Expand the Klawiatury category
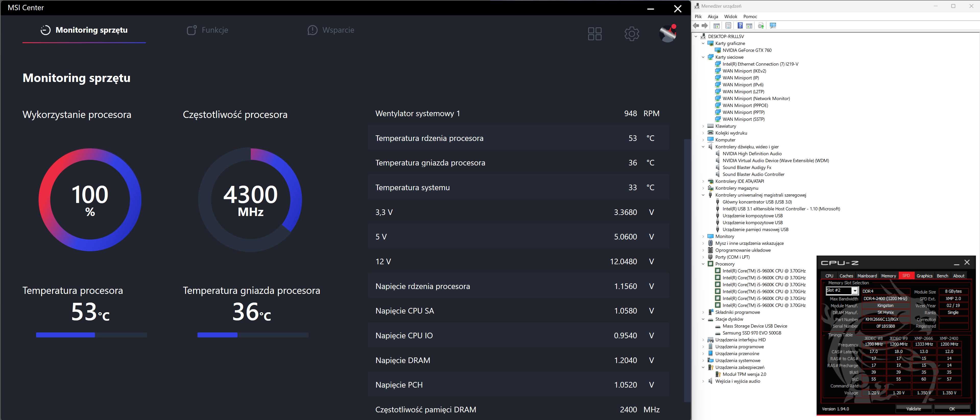980x420 pixels. (703, 126)
